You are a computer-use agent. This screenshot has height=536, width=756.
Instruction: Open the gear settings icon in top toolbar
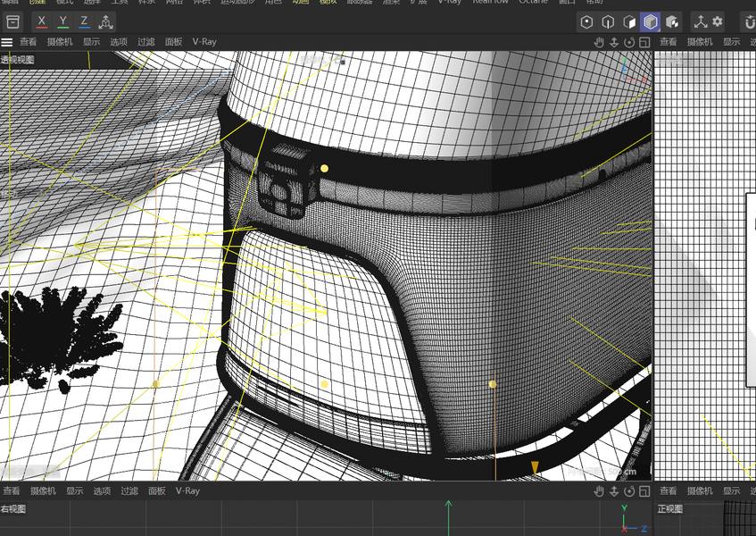718,21
